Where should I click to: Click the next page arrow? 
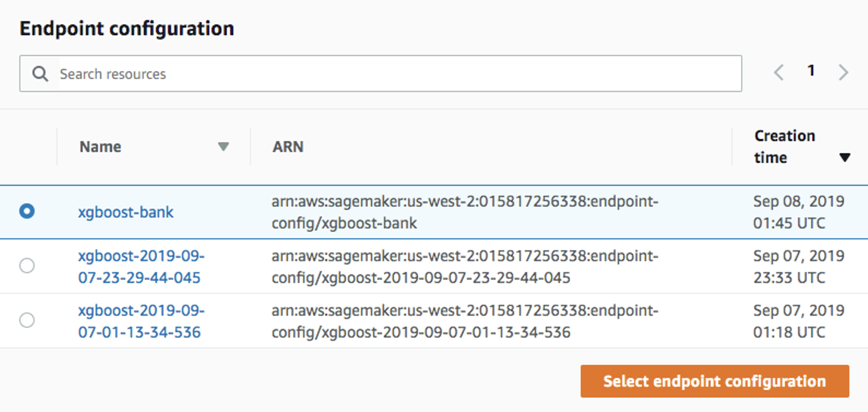[843, 72]
